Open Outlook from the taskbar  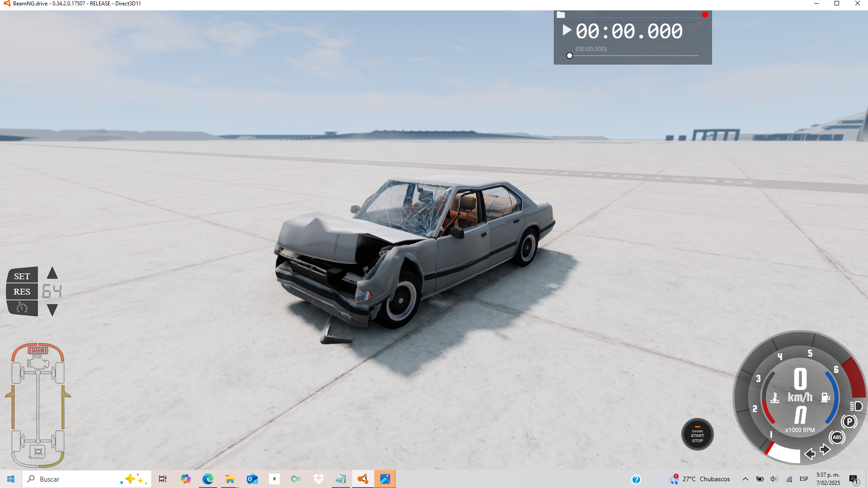(252, 479)
